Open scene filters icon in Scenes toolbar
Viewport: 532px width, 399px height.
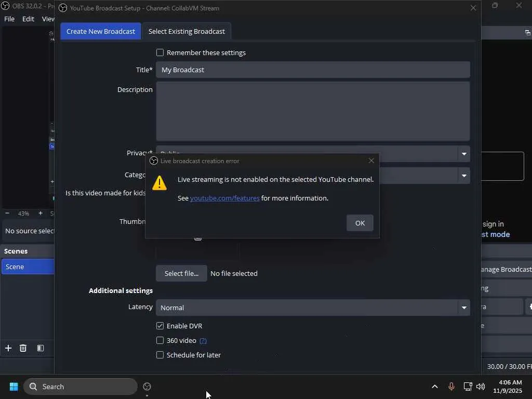[41, 348]
